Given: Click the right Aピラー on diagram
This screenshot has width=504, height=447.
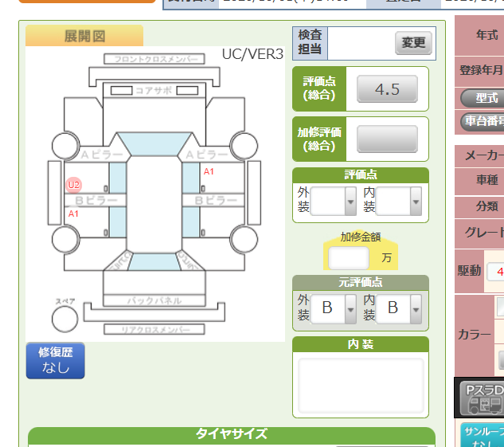Looking at the screenshot, I should click(x=207, y=155).
